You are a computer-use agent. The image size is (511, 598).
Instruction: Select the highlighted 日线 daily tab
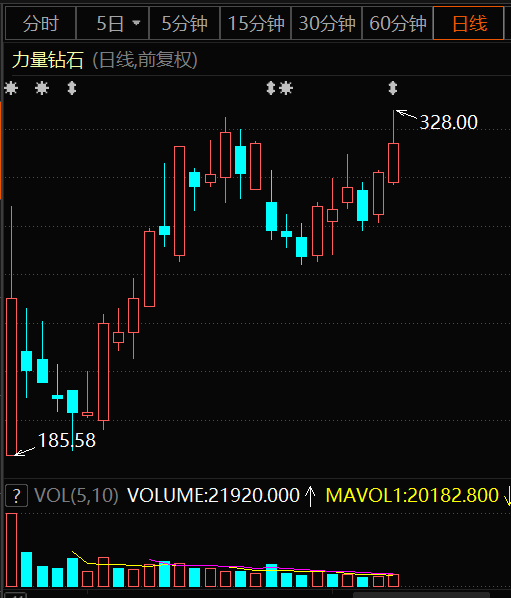coord(469,24)
